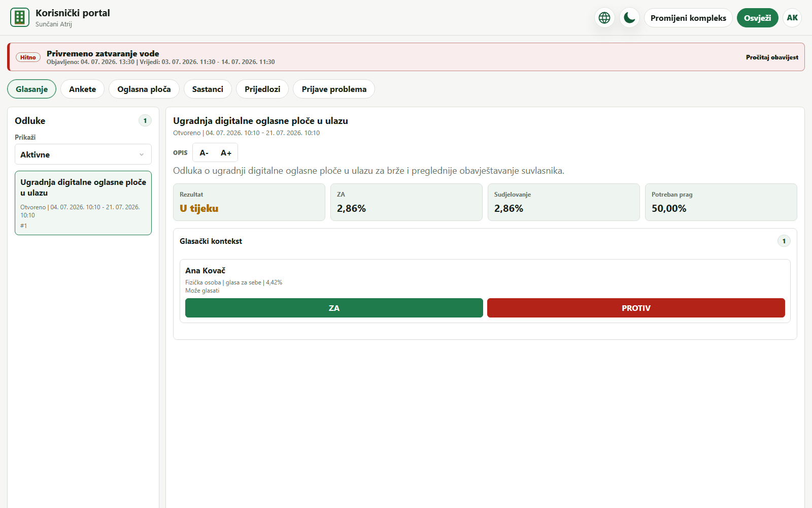Select the Glasanje tab

coord(32,89)
